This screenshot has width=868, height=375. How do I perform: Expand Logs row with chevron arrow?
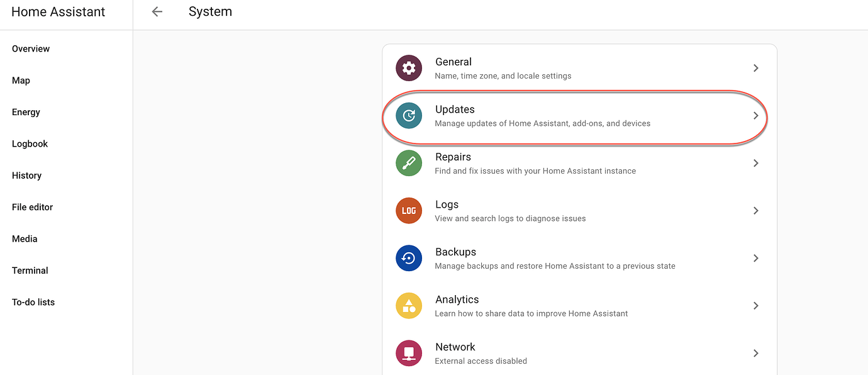pyautogui.click(x=755, y=211)
